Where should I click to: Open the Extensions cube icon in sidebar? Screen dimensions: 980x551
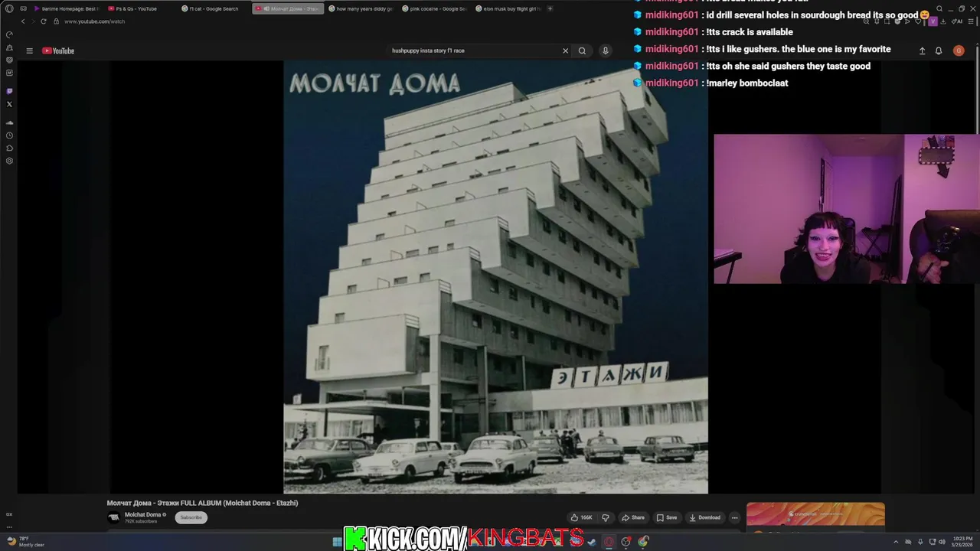coord(9,148)
